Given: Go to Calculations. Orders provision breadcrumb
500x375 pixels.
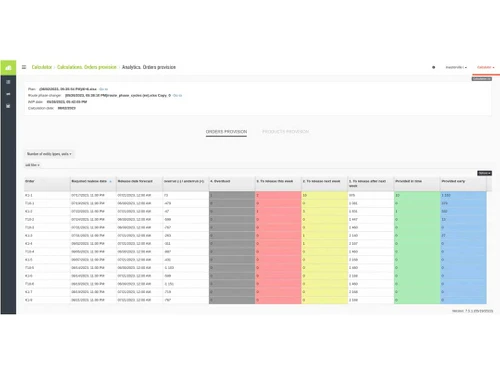Looking at the screenshot, I should [87, 67].
